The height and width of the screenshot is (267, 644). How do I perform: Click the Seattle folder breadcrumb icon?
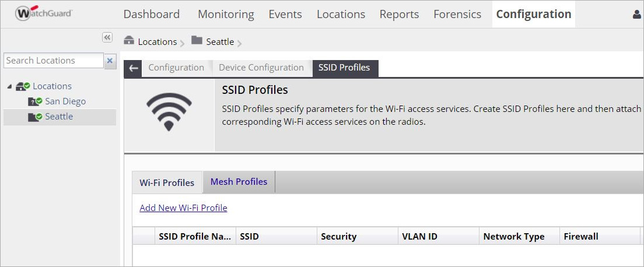(197, 41)
